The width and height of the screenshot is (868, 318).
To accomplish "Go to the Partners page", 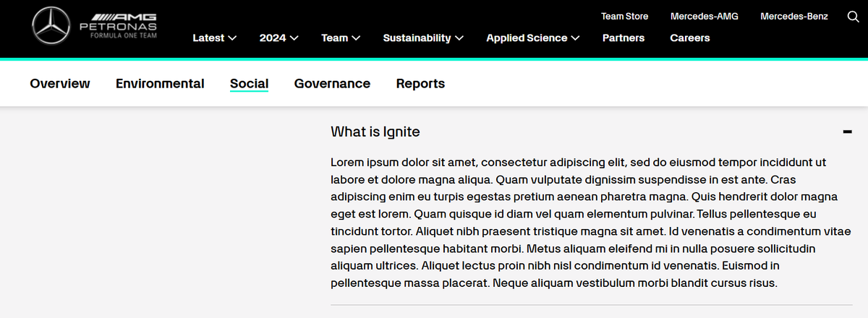I will [x=624, y=38].
